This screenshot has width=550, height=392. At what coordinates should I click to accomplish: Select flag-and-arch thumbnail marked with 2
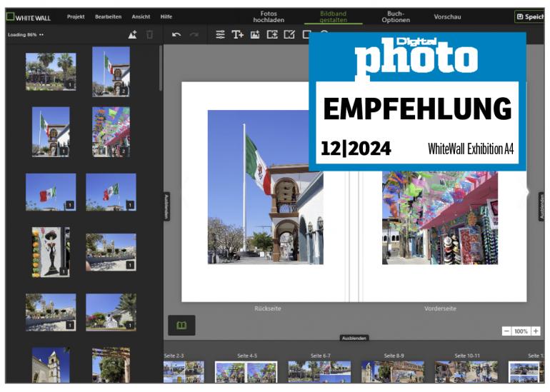[111, 71]
